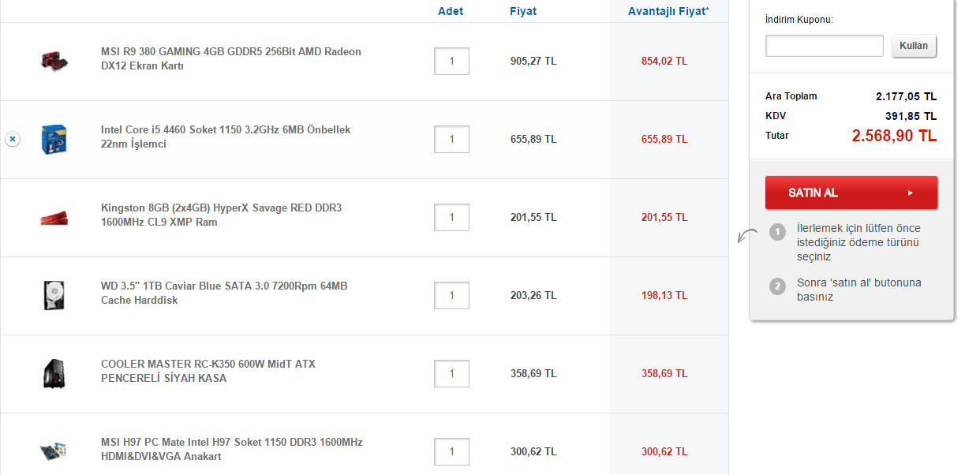This screenshot has height=475, width=980.
Task: Click the İndirim Kuponu coupon code field
Action: 824,46
